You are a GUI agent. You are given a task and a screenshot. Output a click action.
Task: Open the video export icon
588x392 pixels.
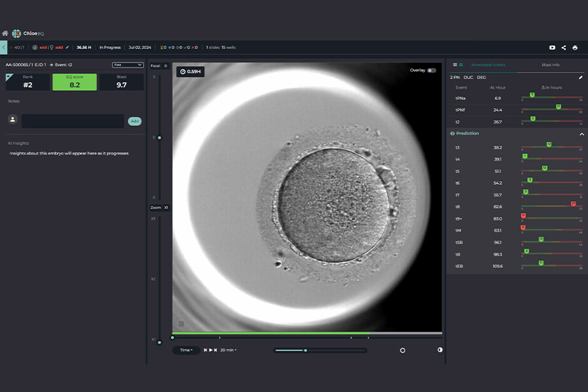pos(552,48)
